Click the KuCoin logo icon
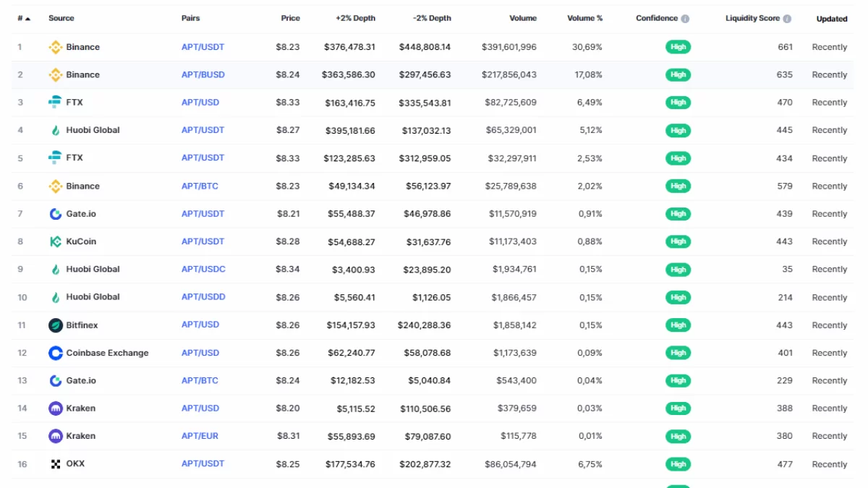This screenshot has width=868, height=488. (x=55, y=241)
